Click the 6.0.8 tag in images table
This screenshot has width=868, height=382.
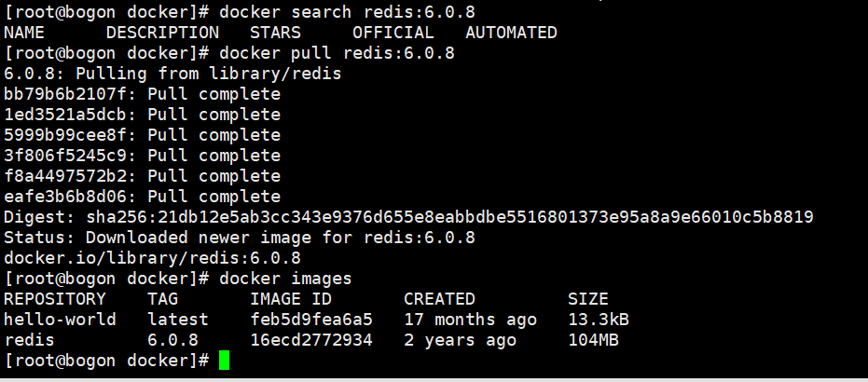pyautogui.click(x=172, y=340)
